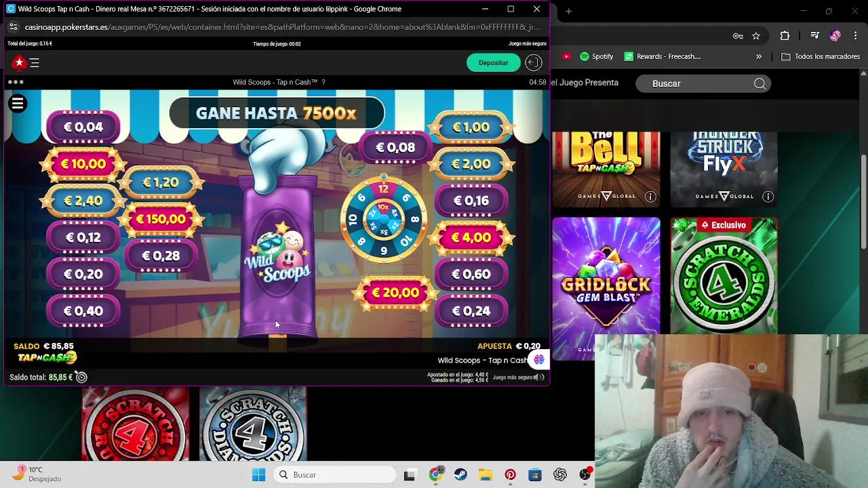Image resolution: width=868 pixels, height=488 pixels.
Task: Open the Windows Start menu
Action: (258, 475)
